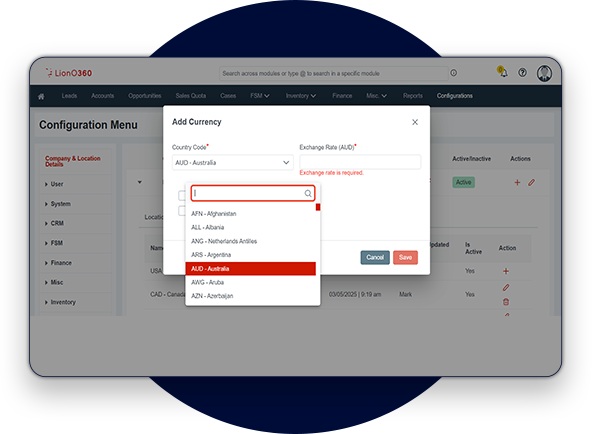The height and width of the screenshot is (434, 592).
Task: Close the Add Currency dialog
Action: coord(415,122)
